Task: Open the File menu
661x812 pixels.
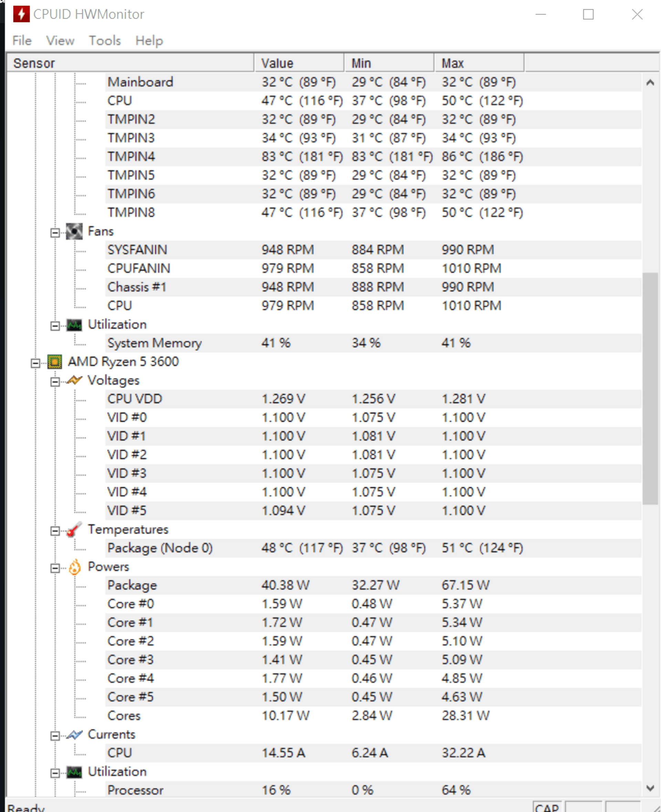Action: [x=22, y=40]
